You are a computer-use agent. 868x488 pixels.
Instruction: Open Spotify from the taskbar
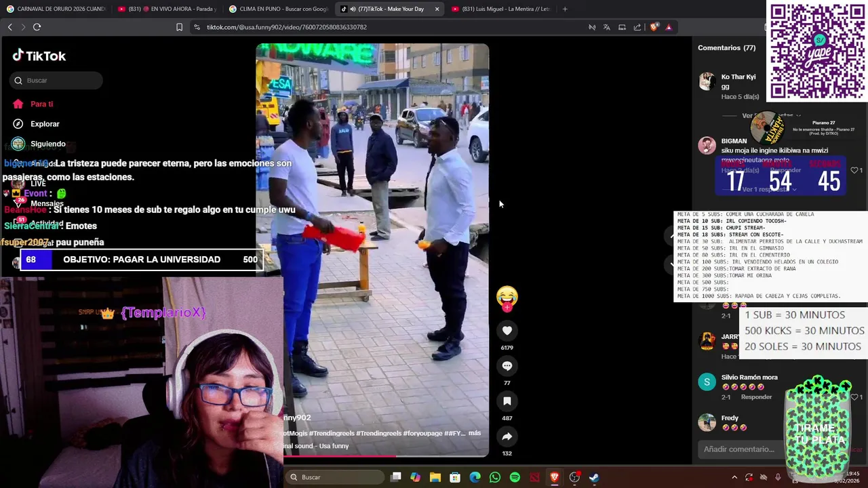coord(515,477)
